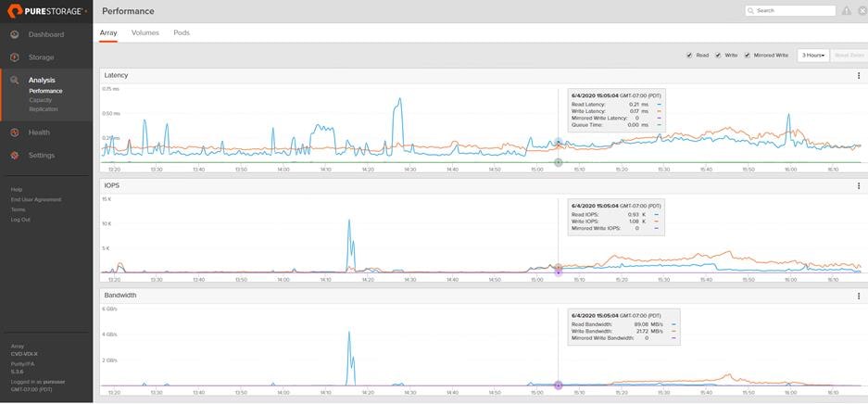
Task: Click the Latency panel title
Action: coord(116,75)
